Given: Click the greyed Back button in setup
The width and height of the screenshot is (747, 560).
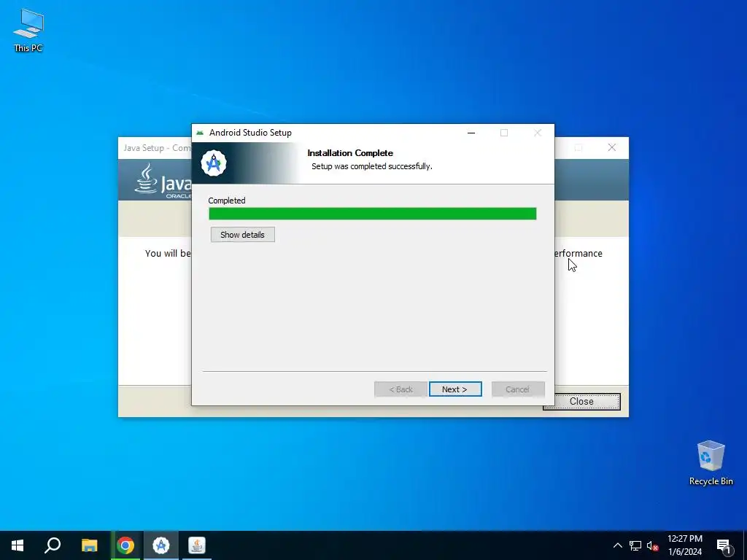Looking at the screenshot, I should [400, 389].
